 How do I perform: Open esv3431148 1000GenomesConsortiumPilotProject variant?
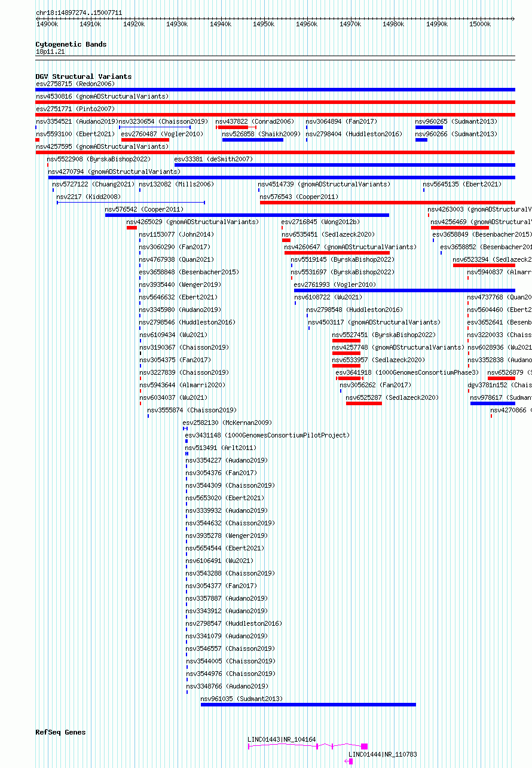point(267,435)
